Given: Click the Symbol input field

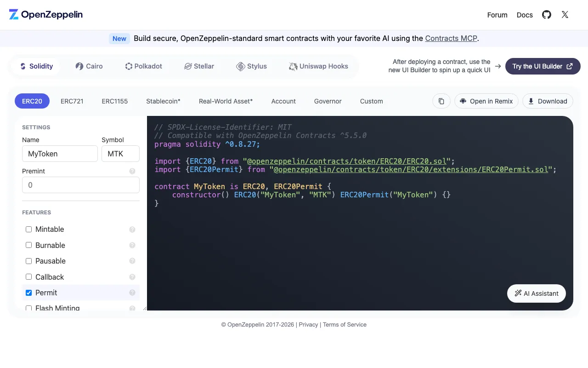Looking at the screenshot, I should pyautogui.click(x=120, y=154).
